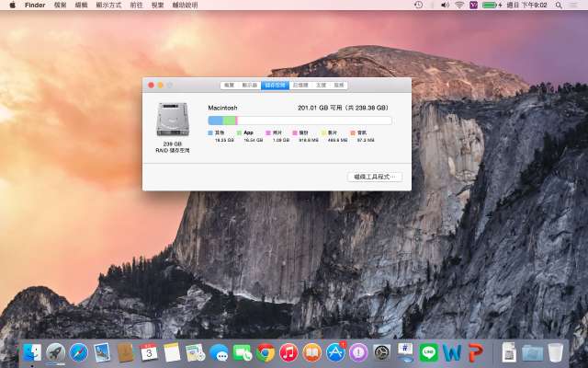
Task: Launch Launchpad rocket icon in Dock
Action: (55, 353)
